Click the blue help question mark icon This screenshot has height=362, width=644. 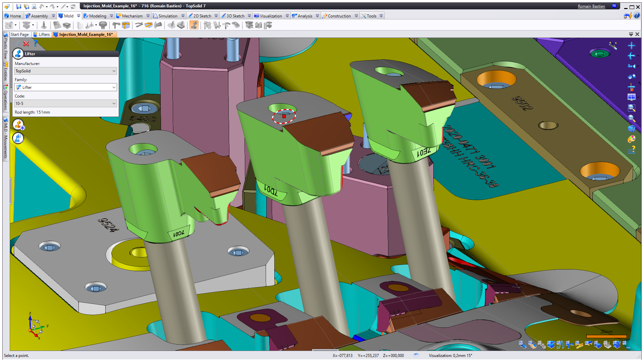tap(35, 43)
